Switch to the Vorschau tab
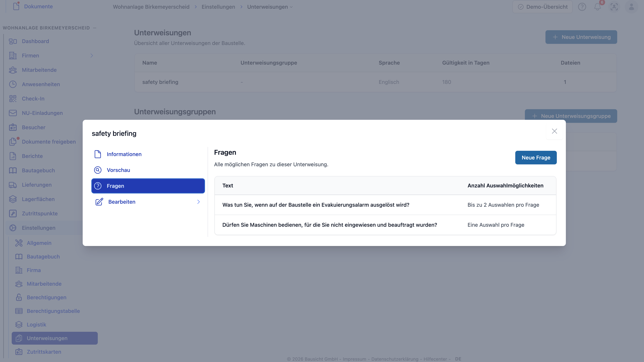 click(x=148, y=170)
